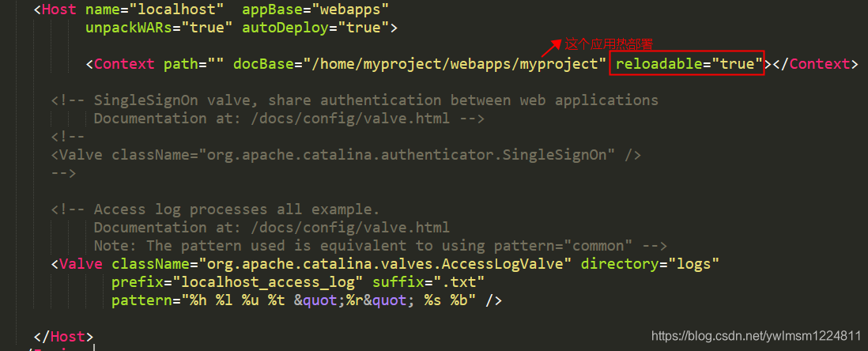Click the unpackWARs="true" attribute
Image resolution: width=868 pixels, height=351 pixels.
click(x=159, y=28)
